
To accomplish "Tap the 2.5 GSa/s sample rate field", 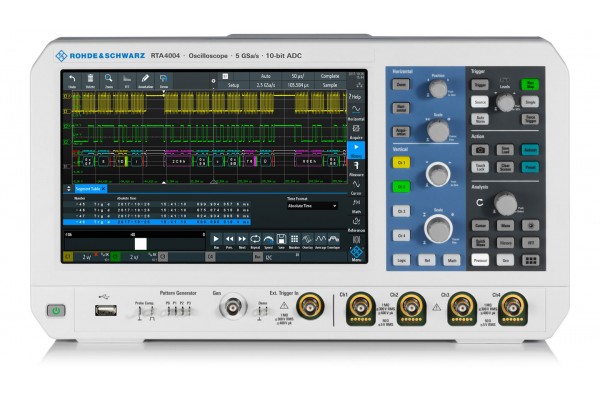I will coord(266,85).
